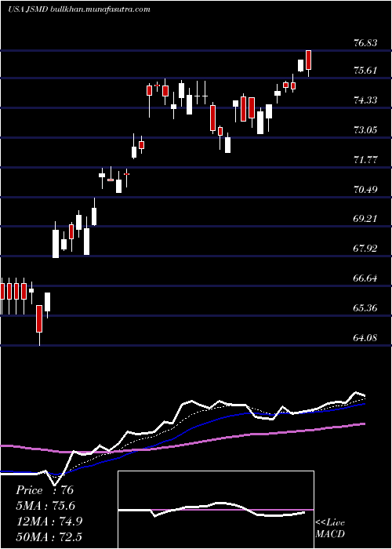Click the 73.05 price level label
This screenshot has height=549, width=392.
click(365, 130)
